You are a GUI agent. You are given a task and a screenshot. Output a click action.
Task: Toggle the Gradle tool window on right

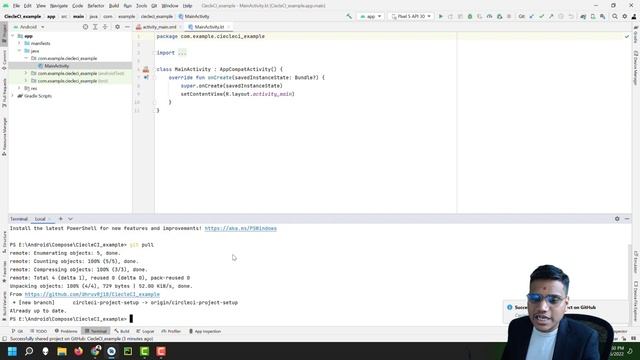636,35
